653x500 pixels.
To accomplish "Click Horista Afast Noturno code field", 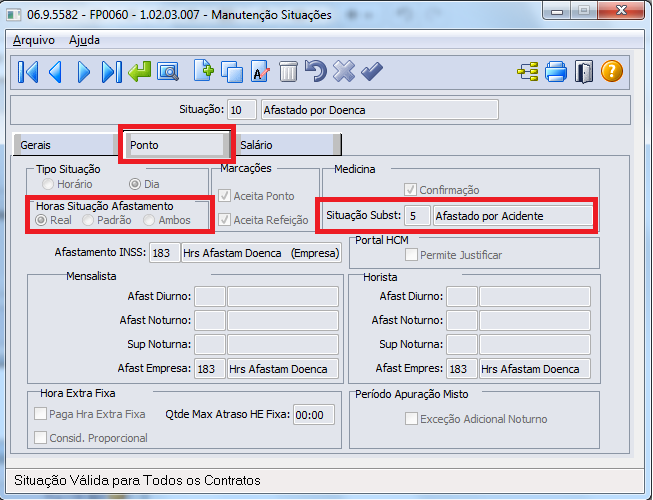I will 462,320.
